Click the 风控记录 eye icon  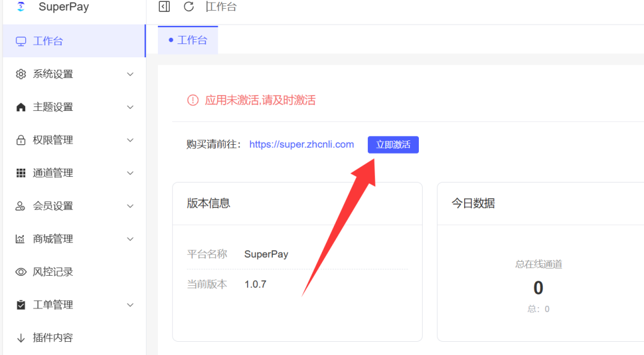click(x=21, y=272)
